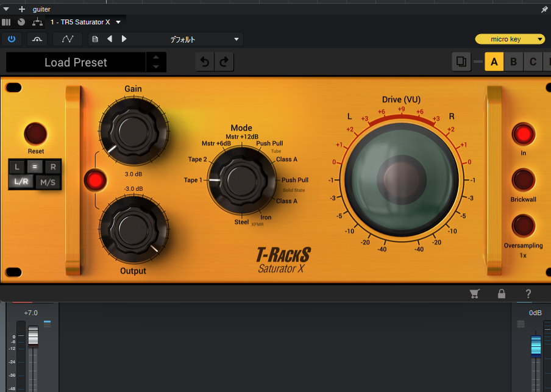Screen dimensions: 551x392
Task: Toggle the plugin power bypass button
Action: coord(12,39)
